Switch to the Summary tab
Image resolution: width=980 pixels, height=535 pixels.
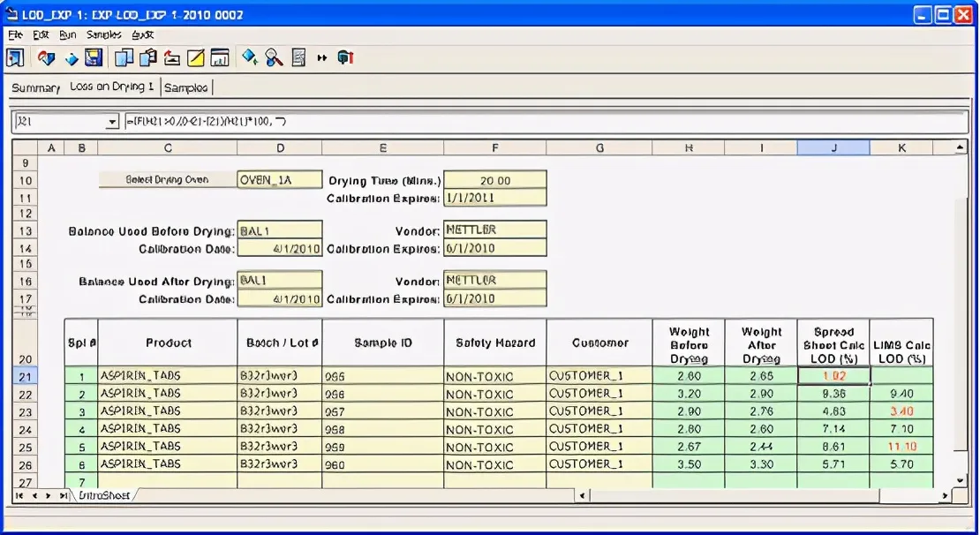[x=35, y=87]
